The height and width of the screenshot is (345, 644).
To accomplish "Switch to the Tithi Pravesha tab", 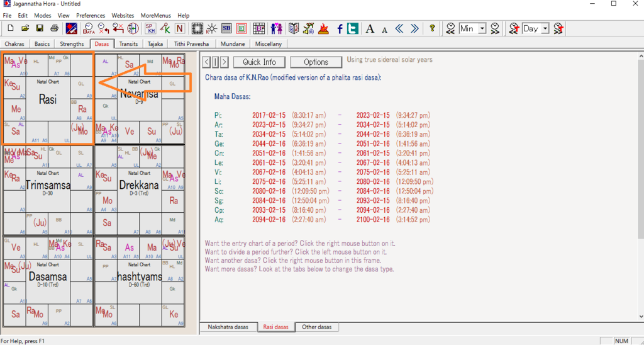I will (x=191, y=43).
